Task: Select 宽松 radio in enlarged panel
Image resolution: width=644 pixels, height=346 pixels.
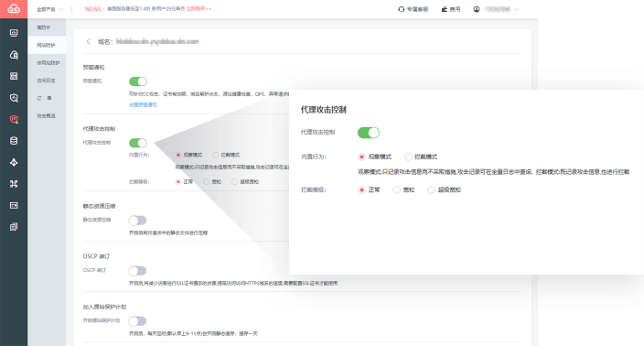Action: click(x=397, y=189)
